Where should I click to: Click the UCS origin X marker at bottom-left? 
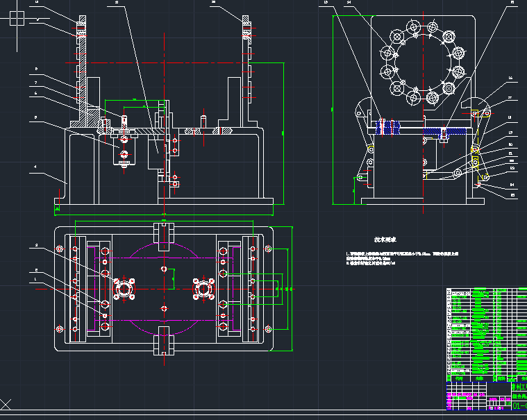tap(6, 404)
